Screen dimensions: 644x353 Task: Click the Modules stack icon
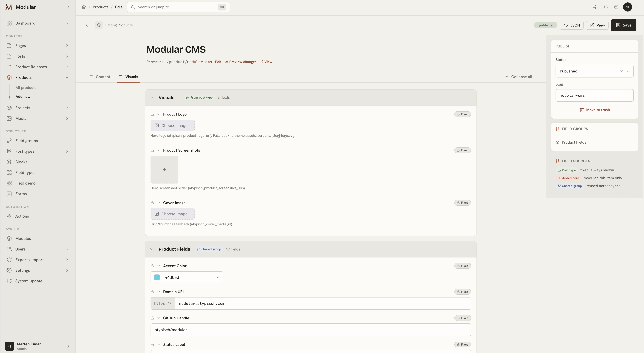9,238
